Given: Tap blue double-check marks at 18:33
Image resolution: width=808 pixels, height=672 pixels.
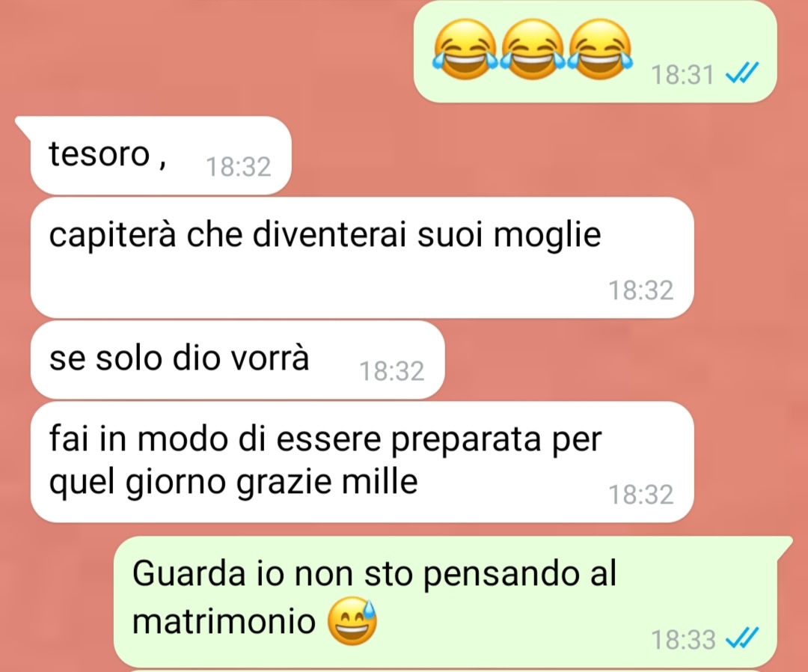Looking at the screenshot, I should pos(742,638).
